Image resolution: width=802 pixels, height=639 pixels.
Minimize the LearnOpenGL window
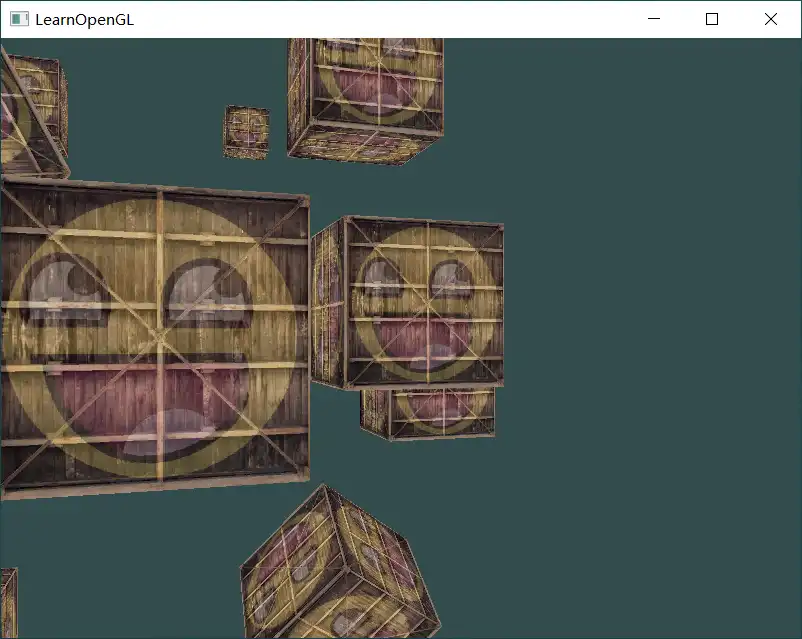pos(654,19)
